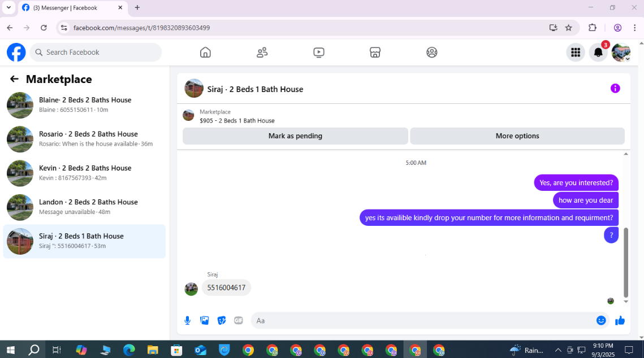Viewport: 644px width, 358px height.
Task: Click browser back arrow
Action: click(10, 28)
